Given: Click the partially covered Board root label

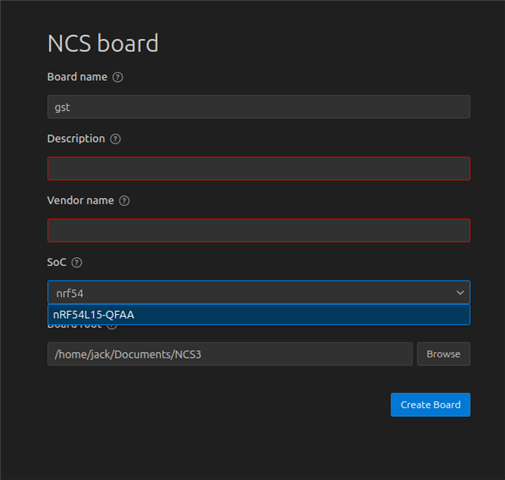Looking at the screenshot, I should [75, 327].
